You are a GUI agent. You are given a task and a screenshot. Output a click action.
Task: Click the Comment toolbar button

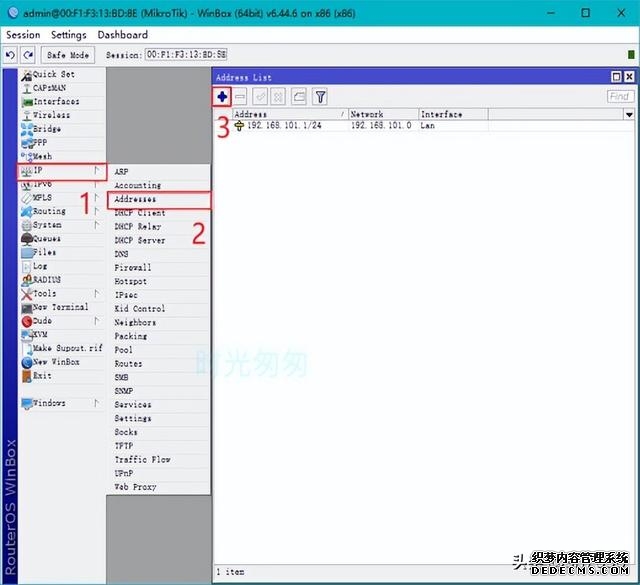(x=299, y=97)
